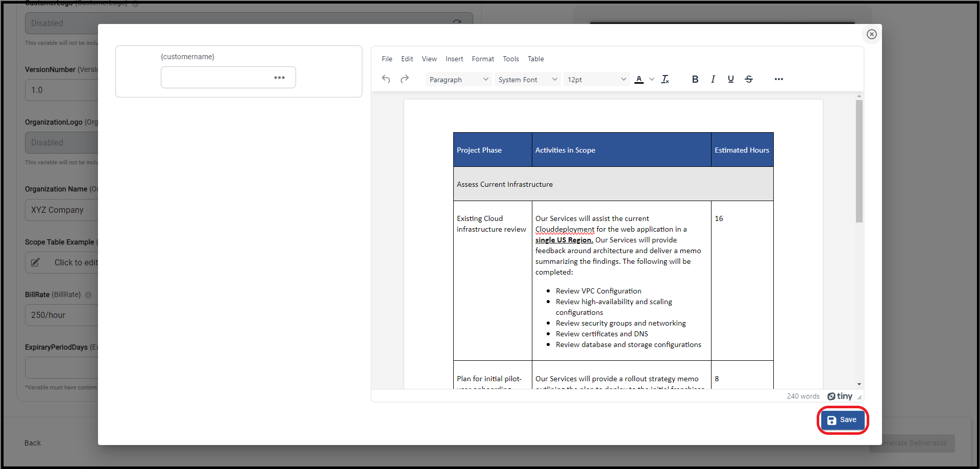
Task: Click the undo arrow in editor toolbar
Action: [x=386, y=79]
